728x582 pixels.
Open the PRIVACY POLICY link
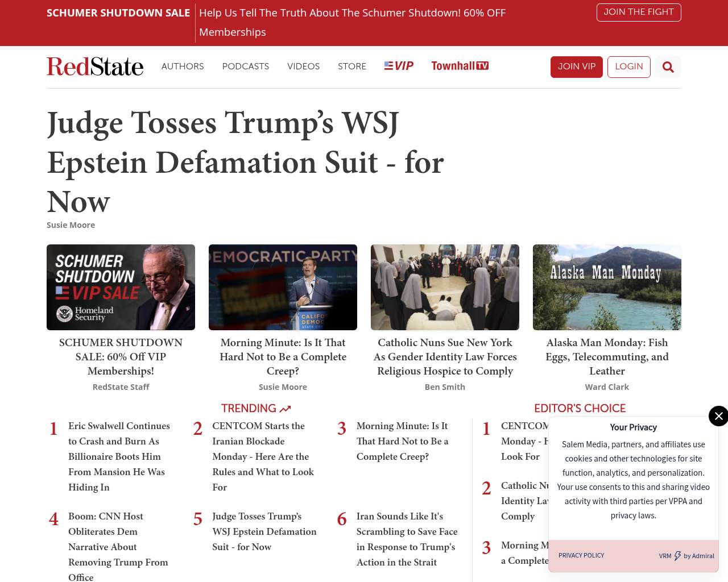581,555
